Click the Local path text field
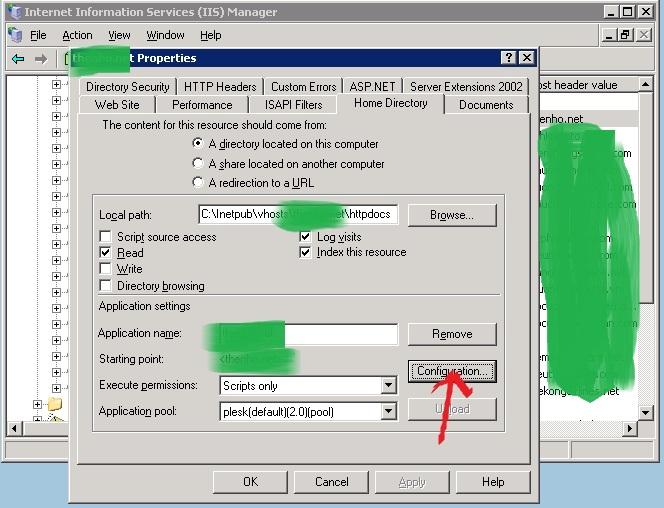This screenshot has height=508, width=664. 298,214
